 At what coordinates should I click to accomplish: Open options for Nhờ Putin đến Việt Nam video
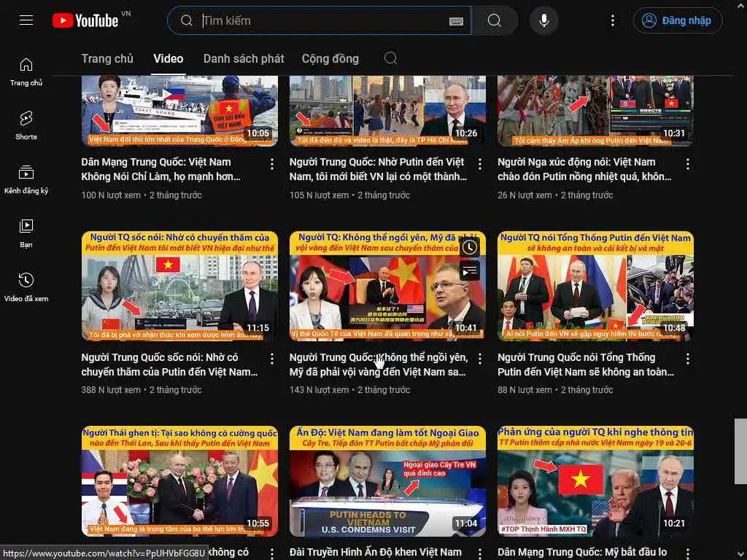click(x=480, y=164)
